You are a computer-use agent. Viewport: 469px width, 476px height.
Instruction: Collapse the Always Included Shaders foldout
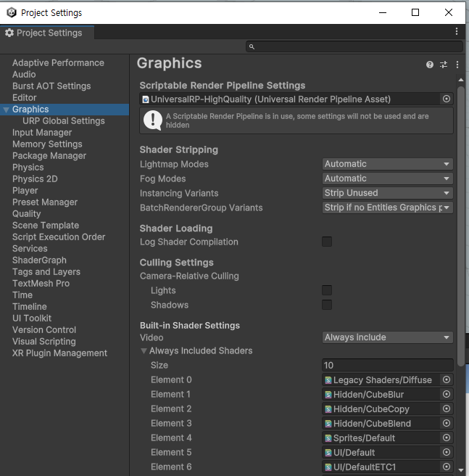(144, 351)
